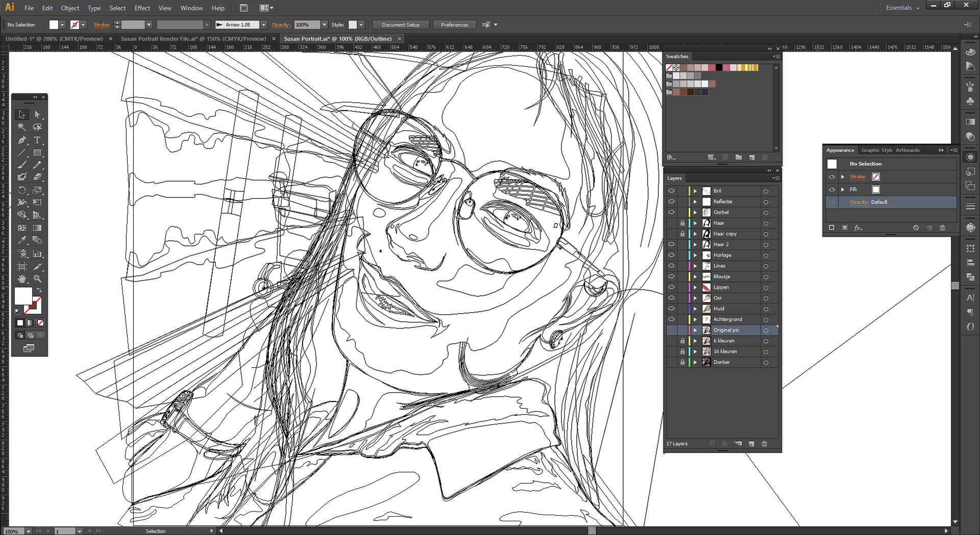Image resolution: width=980 pixels, height=535 pixels.
Task: Delete selected layer with the Layers trash icon
Action: [764, 444]
